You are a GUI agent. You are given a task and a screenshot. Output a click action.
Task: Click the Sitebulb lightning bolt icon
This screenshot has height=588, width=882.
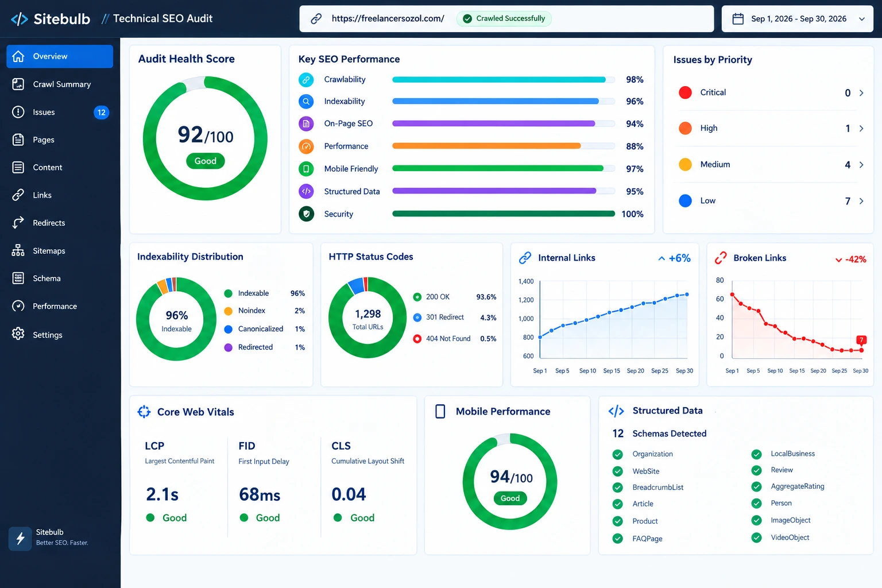20,539
